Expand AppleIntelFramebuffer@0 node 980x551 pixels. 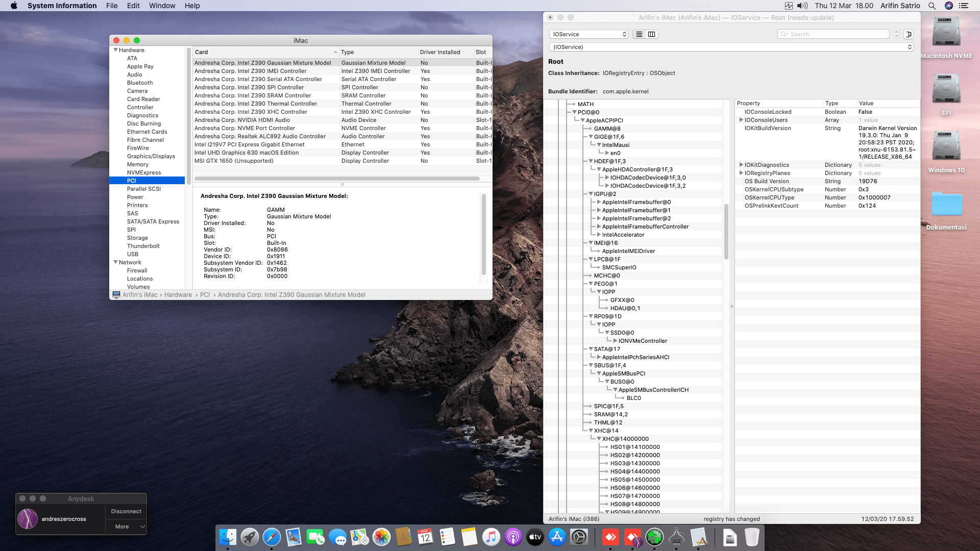pyautogui.click(x=599, y=202)
